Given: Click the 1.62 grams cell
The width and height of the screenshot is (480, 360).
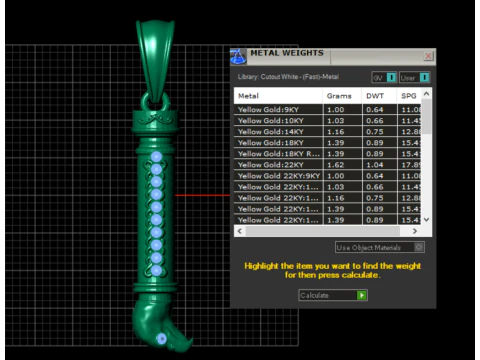Looking at the screenshot, I should pyautogui.click(x=342, y=165).
